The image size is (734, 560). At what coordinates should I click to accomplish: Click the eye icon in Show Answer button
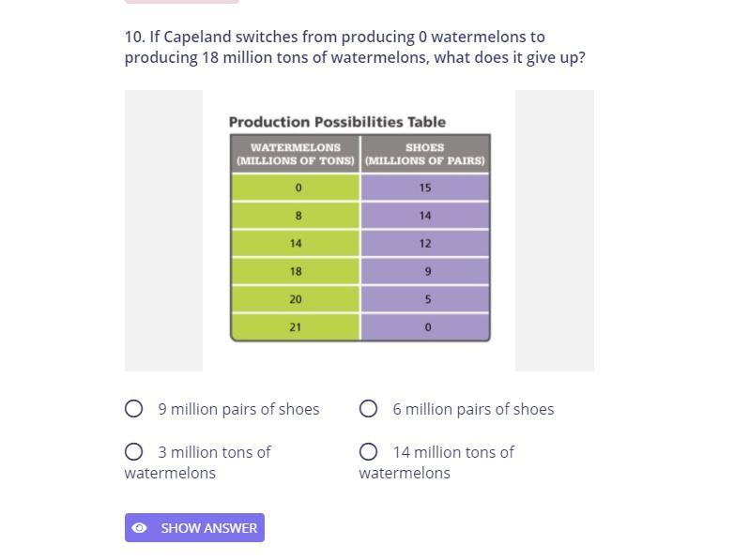click(140, 528)
